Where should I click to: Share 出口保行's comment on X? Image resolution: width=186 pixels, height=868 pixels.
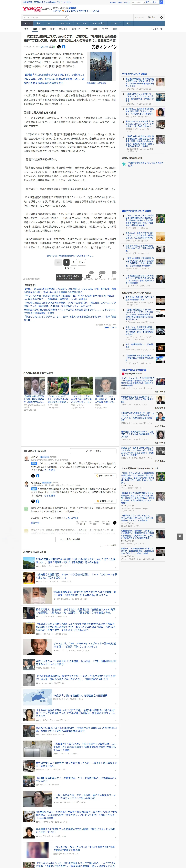33,476
